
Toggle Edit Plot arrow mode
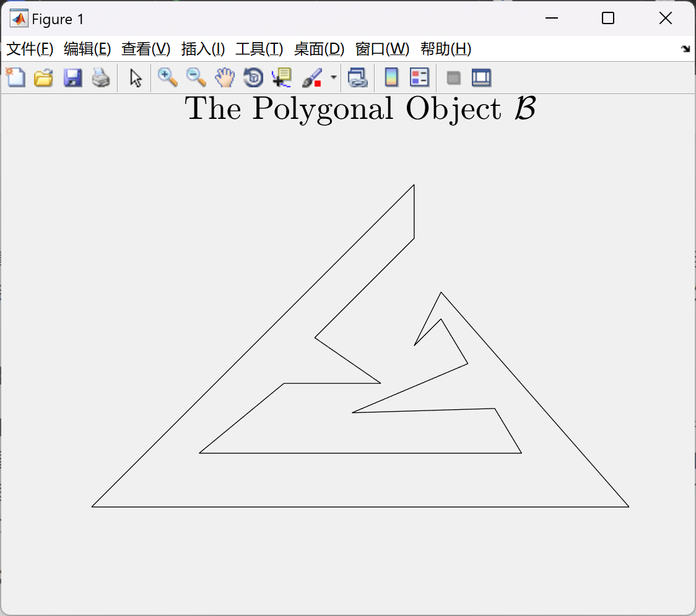click(134, 77)
